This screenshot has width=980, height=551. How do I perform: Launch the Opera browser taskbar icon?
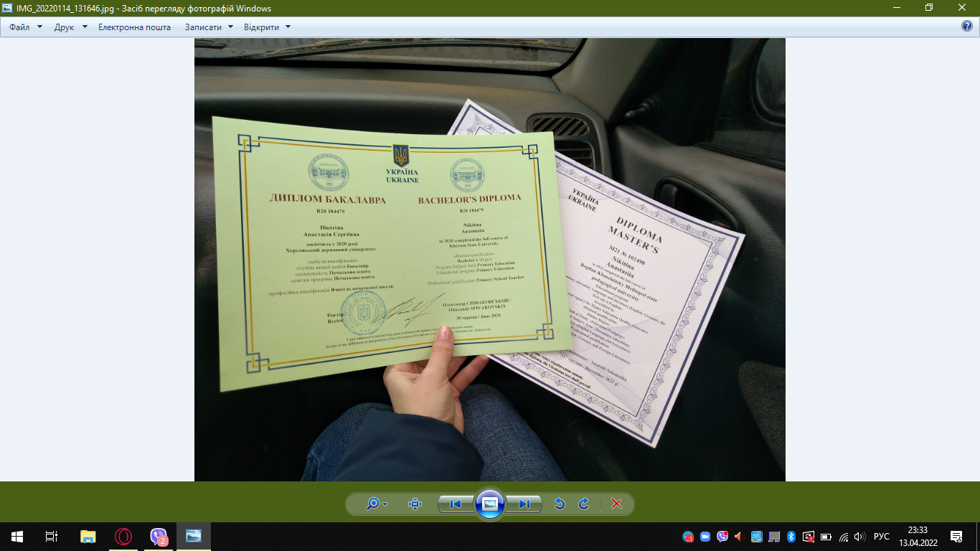123,536
